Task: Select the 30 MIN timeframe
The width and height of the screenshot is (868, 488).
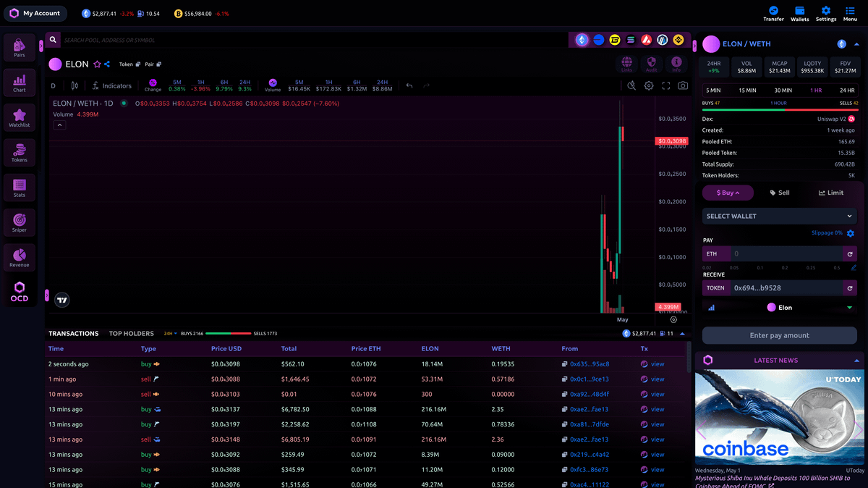Action: click(783, 91)
